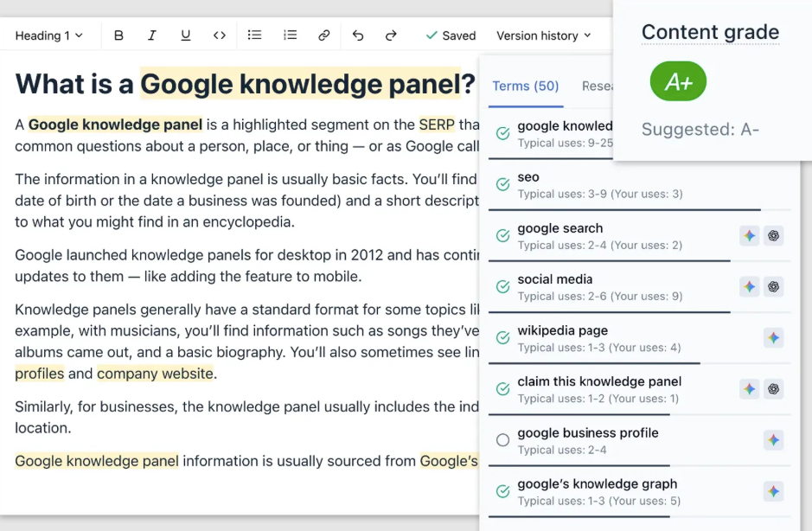Click the paragraph starting Google launched knowledge panels

(x=247, y=265)
